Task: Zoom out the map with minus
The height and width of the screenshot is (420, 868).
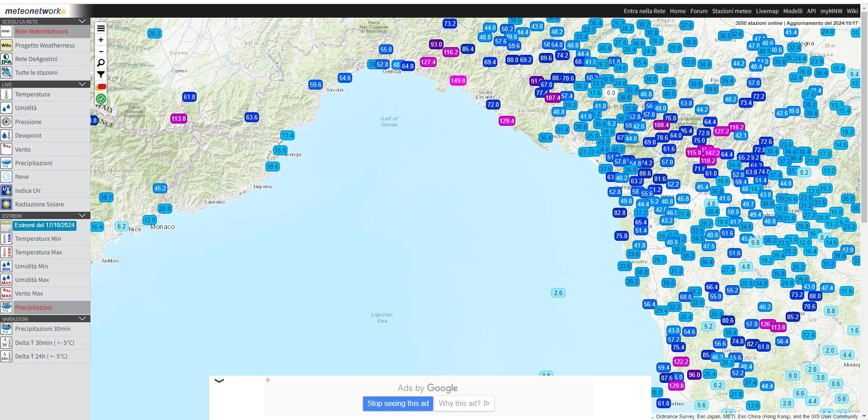Action: [101, 51]
